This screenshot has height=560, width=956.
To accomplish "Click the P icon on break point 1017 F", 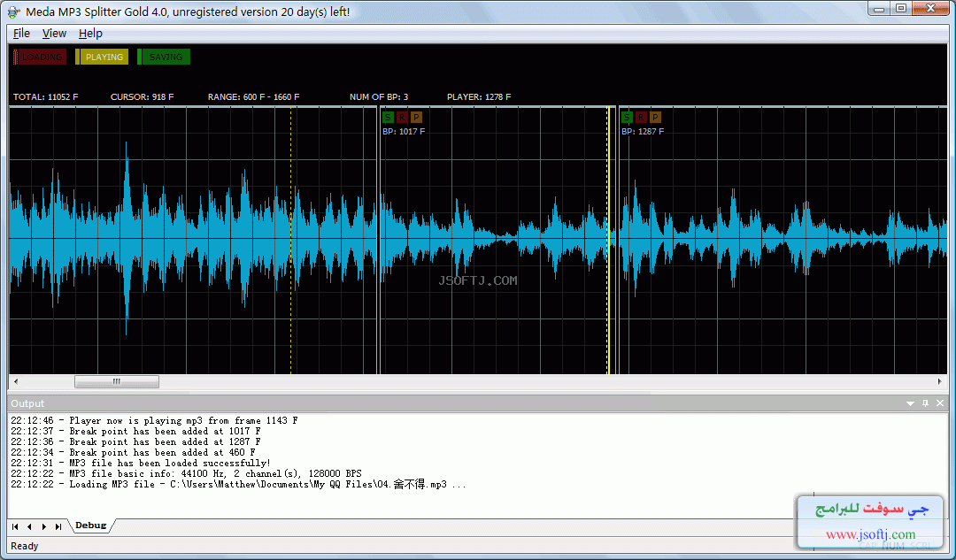I will pyautogui.click(x=416, y=117).
